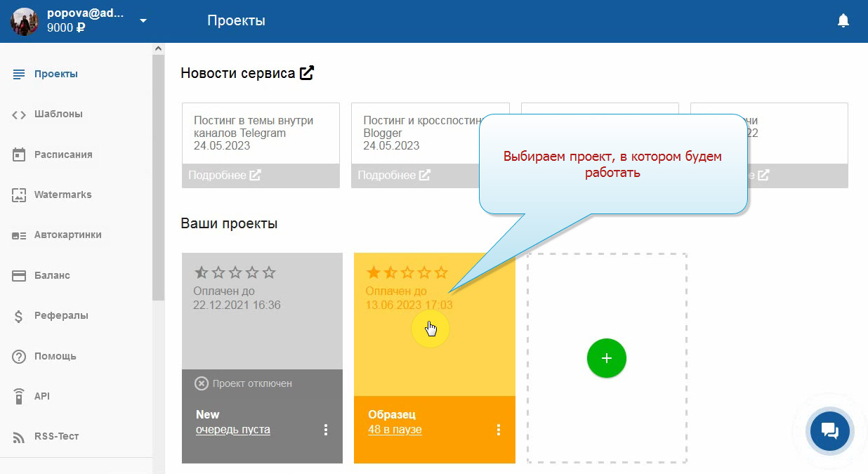868x474 pixels.
Task: Click star rating on Образец project
Action: (407, 272)
